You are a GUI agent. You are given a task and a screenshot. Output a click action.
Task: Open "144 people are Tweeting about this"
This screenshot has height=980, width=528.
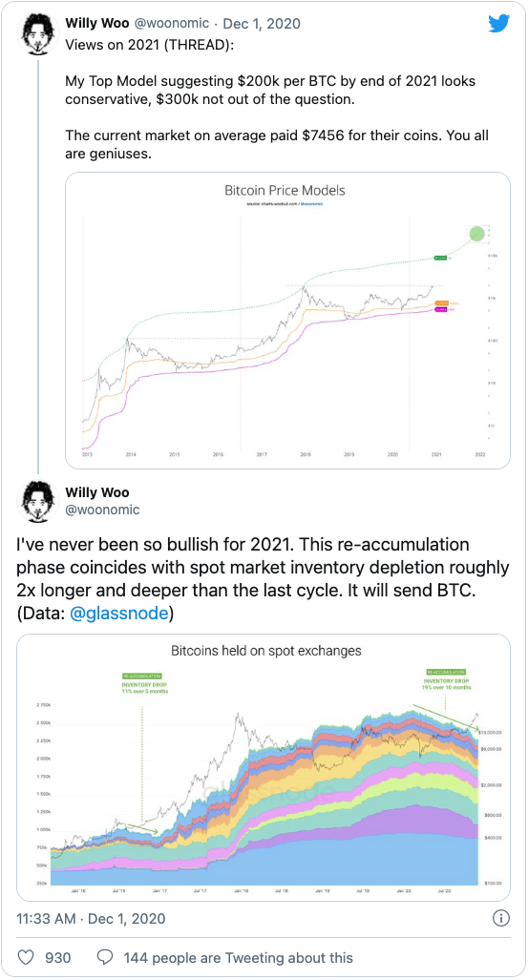coord(238,957)
